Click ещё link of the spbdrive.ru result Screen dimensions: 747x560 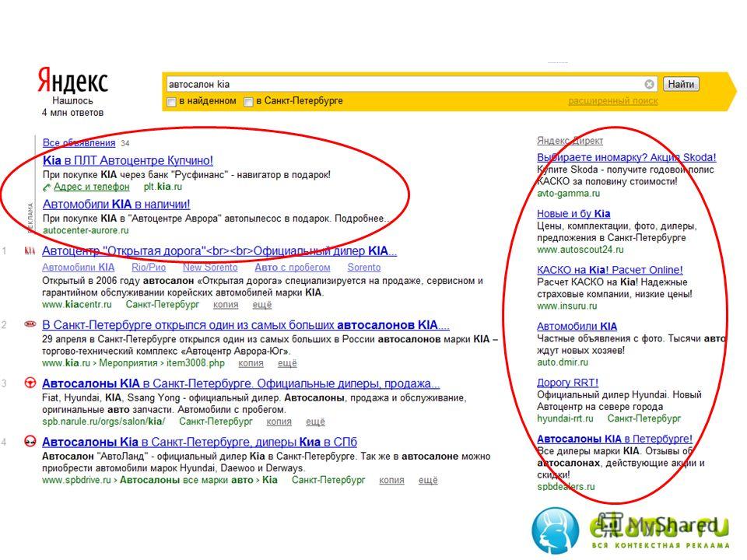428,480
